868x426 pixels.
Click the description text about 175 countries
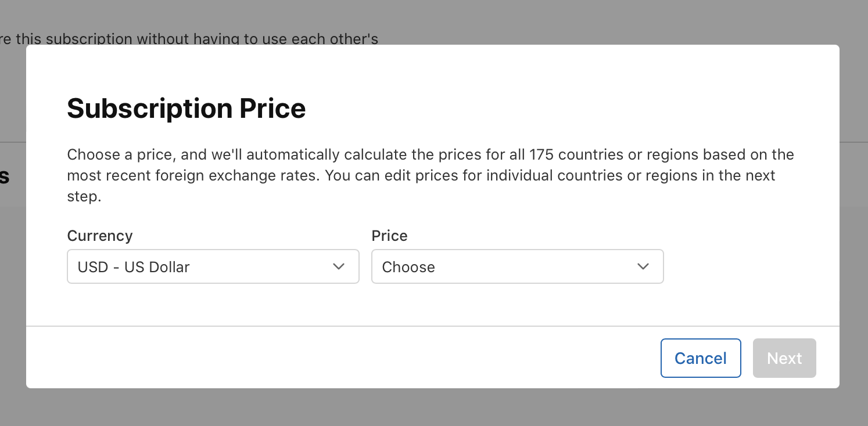(x=431, y=175)
